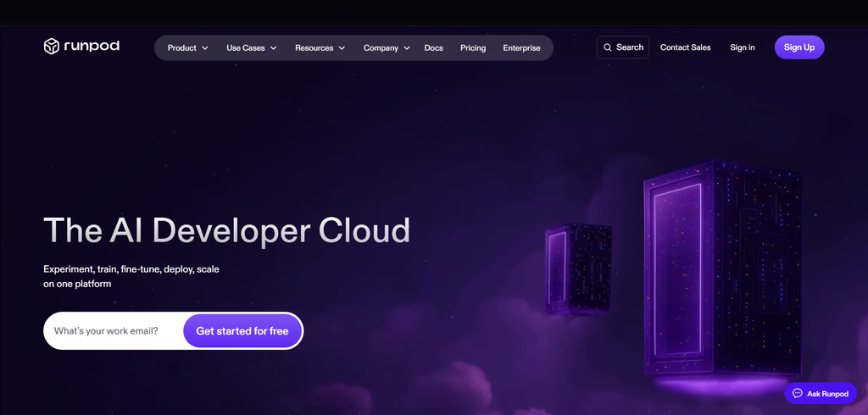Image resolution: width=868 pixels, height=415 pixels.
Task: Click Contact Sales link
Action: tap(685, 47)
